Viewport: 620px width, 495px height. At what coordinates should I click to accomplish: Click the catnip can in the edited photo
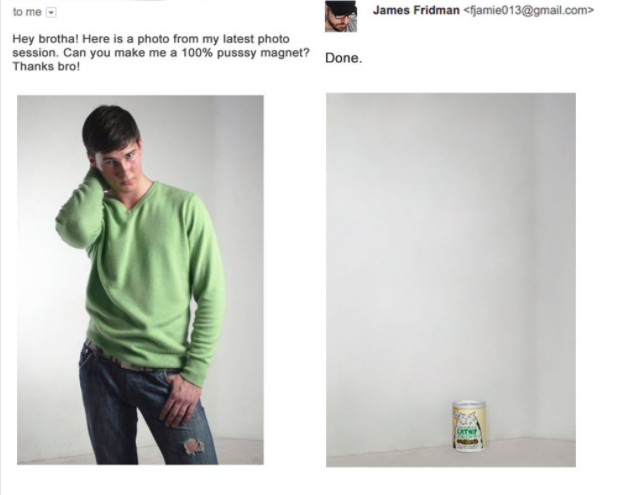tap(469, 425)
